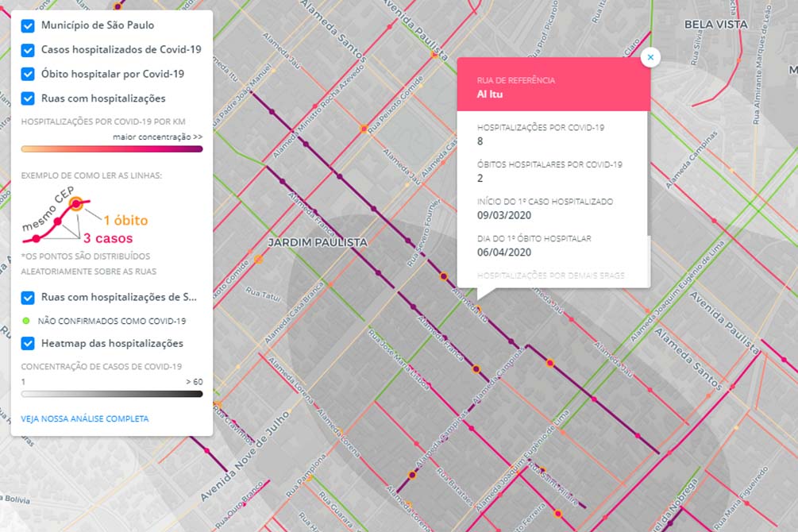Image resolution: width=798 pixels, height=532 pixels.
Task: Toggle Casos hospitalizados de Covid-19 checkbox
Action: (28, 50)
